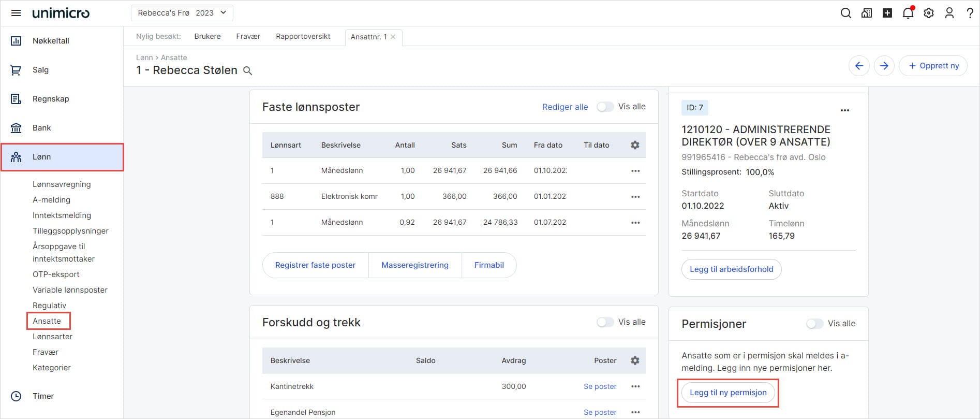The height and width of the screenshot is (419, 980).
Task: Go to next employee arrow
Action: (884, 66)
